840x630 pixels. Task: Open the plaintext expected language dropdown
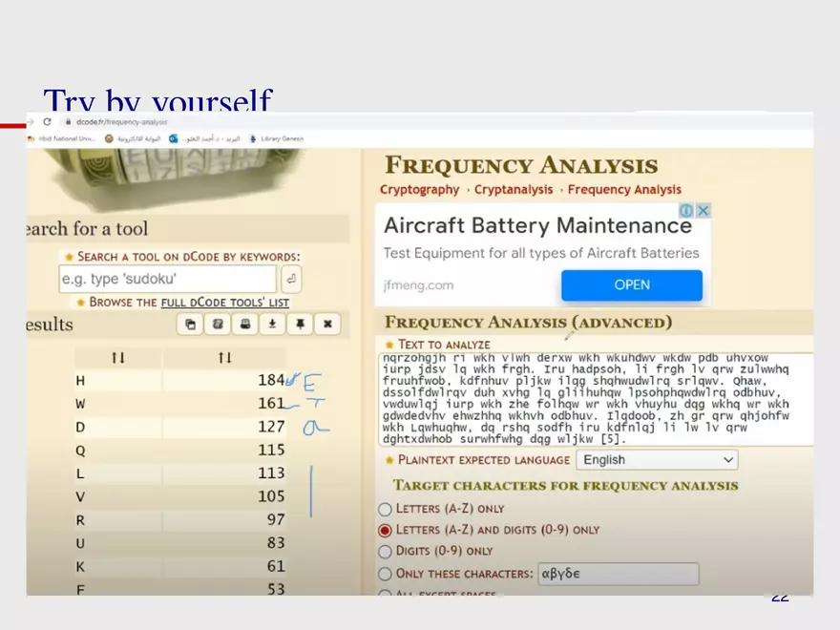[657, 460]
